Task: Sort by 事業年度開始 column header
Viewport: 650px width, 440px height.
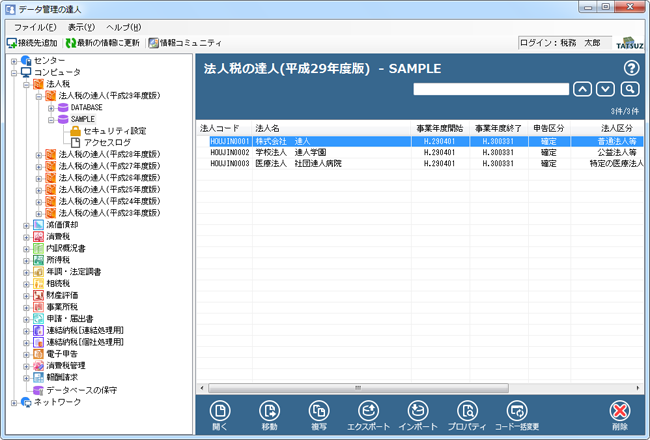Action: click(440, 128)
